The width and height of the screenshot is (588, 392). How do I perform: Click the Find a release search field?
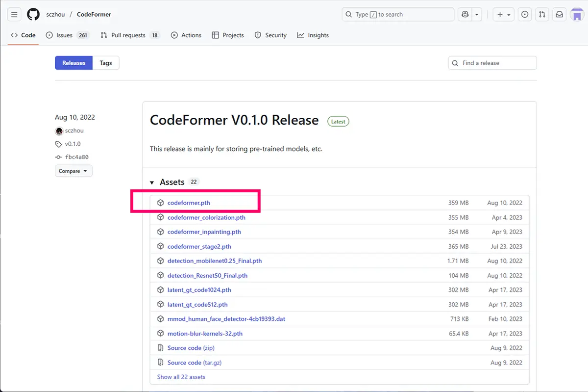pyautogui.click(x=492, y=63)
